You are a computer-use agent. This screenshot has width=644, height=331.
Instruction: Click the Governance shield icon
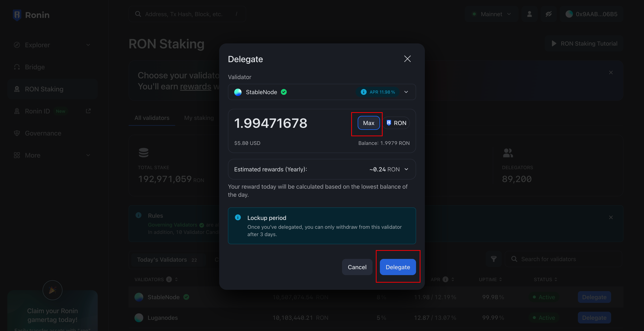pyautogui.click(x=17, y=133)
